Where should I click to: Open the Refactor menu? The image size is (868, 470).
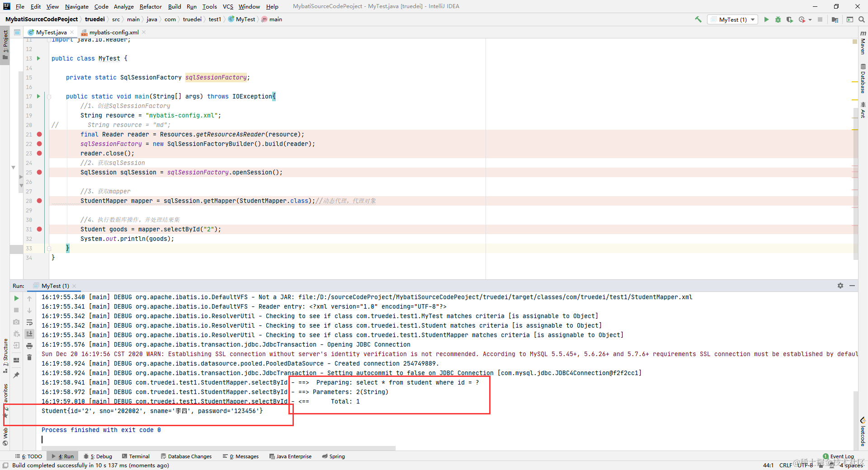coord(151,6)
